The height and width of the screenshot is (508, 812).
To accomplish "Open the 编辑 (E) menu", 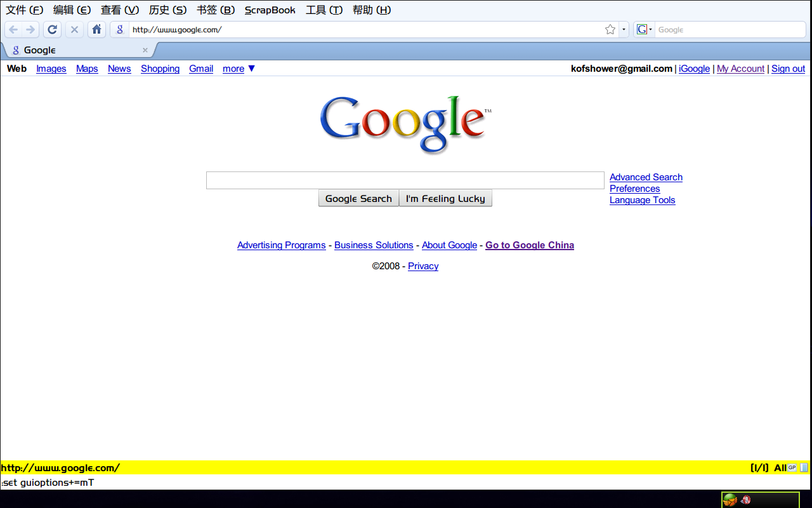I will (72, 10).
